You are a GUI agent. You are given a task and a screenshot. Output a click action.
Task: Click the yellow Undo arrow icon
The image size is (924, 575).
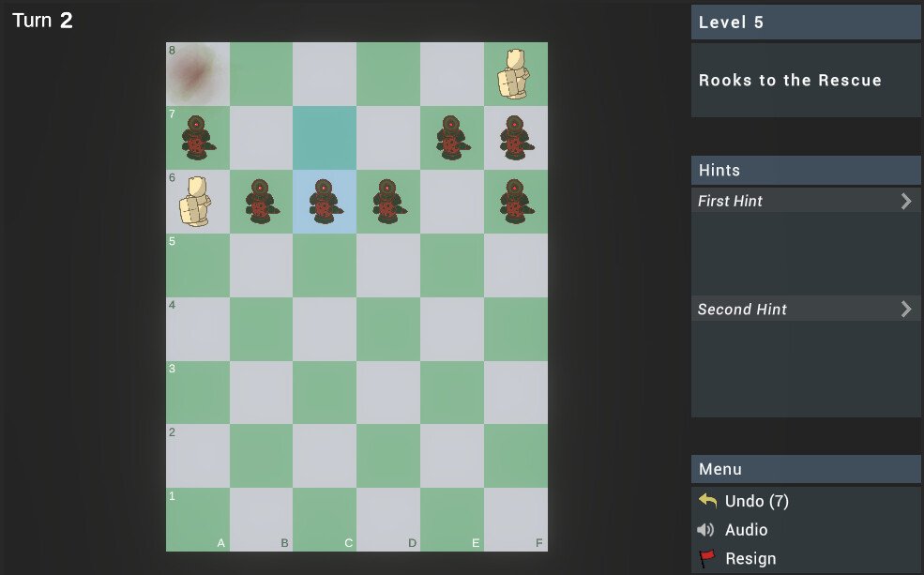[708, 501]
